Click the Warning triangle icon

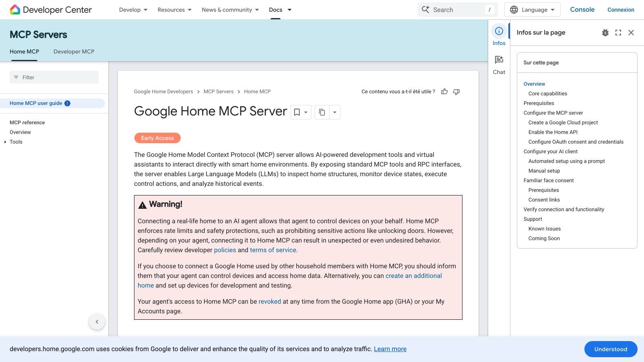point(142,205)
